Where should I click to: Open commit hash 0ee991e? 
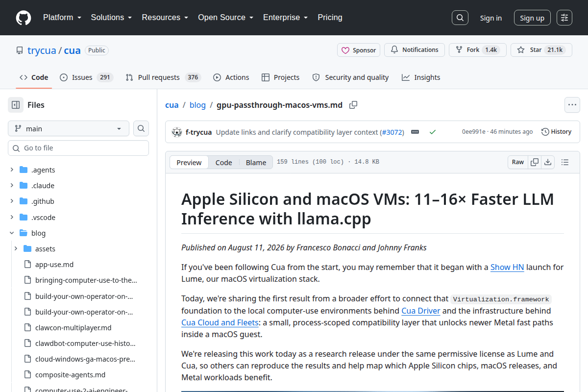coord(473,132)
